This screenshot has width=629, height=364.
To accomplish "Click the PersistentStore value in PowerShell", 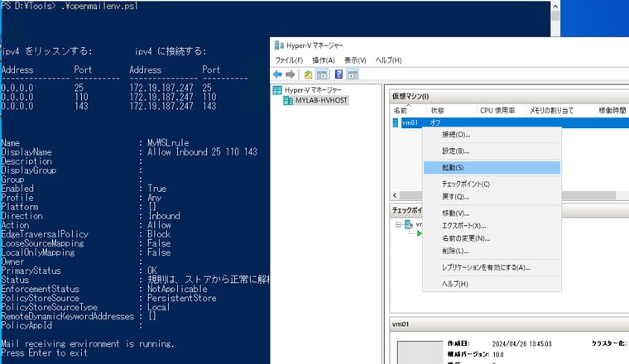I will tap(182, 298).
